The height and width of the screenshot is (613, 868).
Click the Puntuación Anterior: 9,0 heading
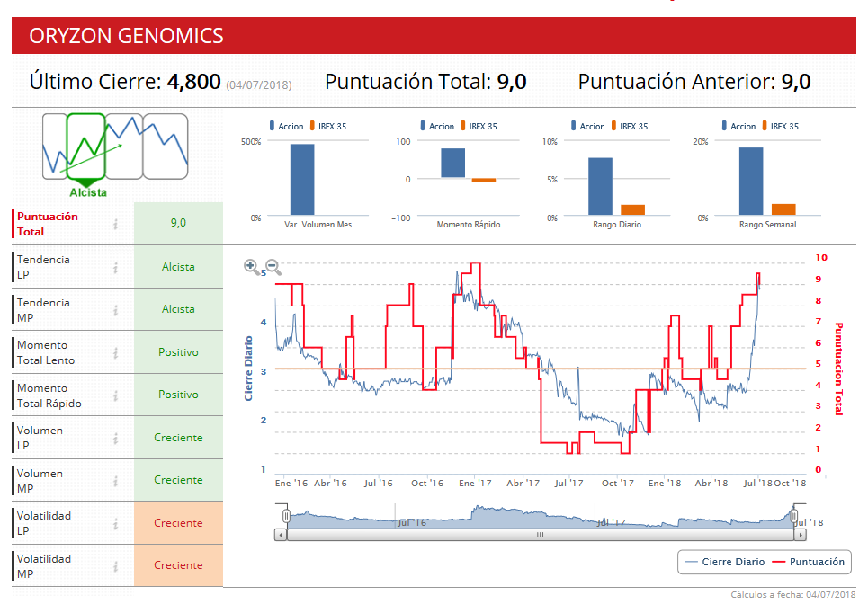(694, 82)
